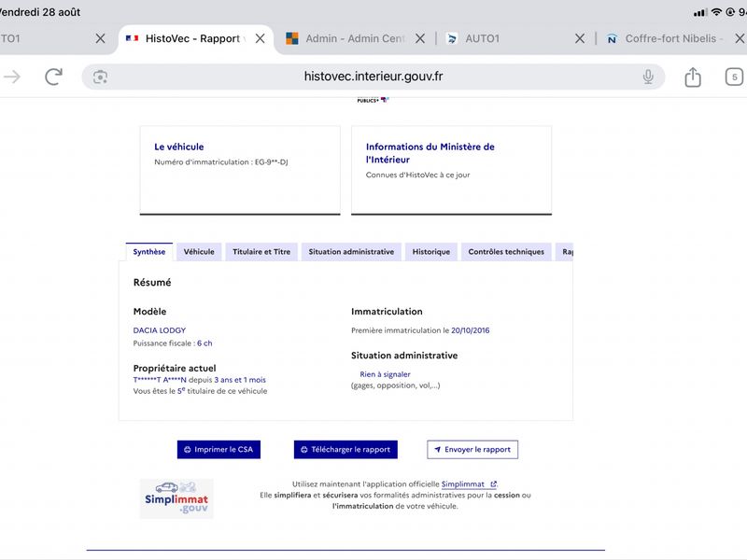747x560 pixels.
Task: Open the share sheet icon
Action: (693, 77)
